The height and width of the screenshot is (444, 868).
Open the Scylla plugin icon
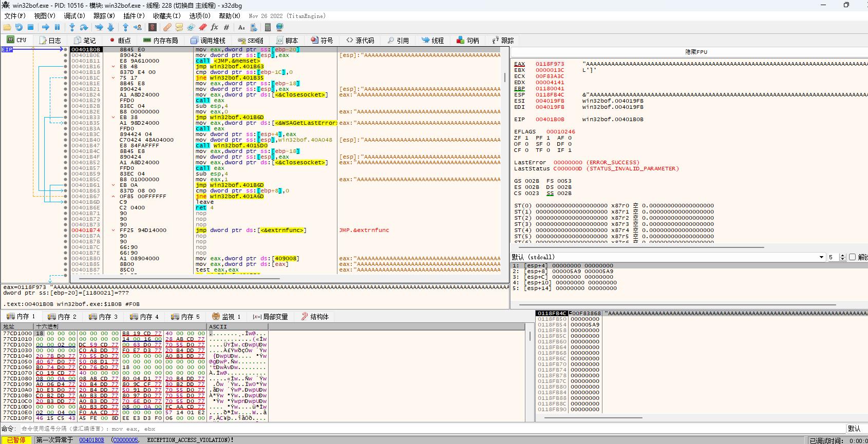pyautogui.click(x=153, y=27)
